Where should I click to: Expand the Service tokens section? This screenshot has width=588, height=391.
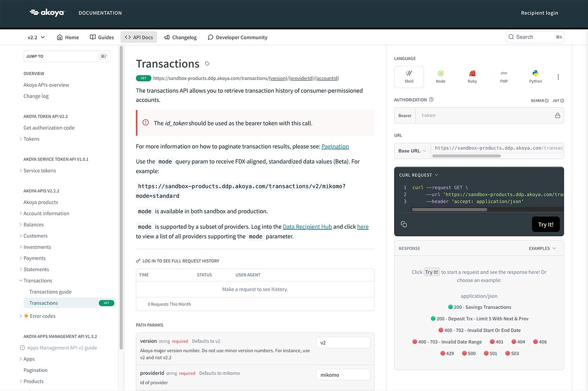click(x=21, y=171)
